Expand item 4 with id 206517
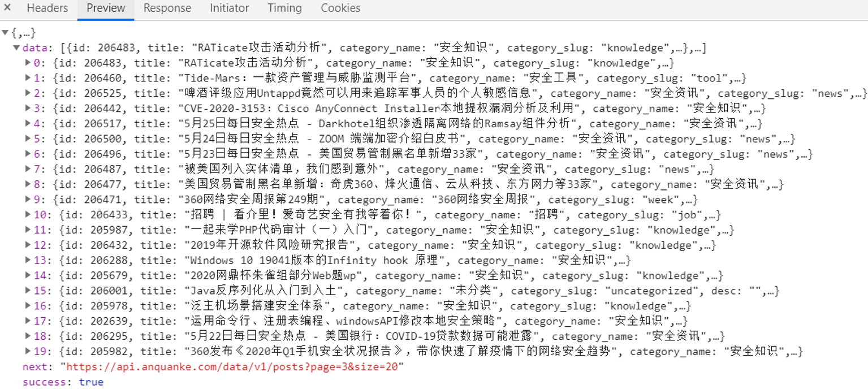 [x=28, y=123]
